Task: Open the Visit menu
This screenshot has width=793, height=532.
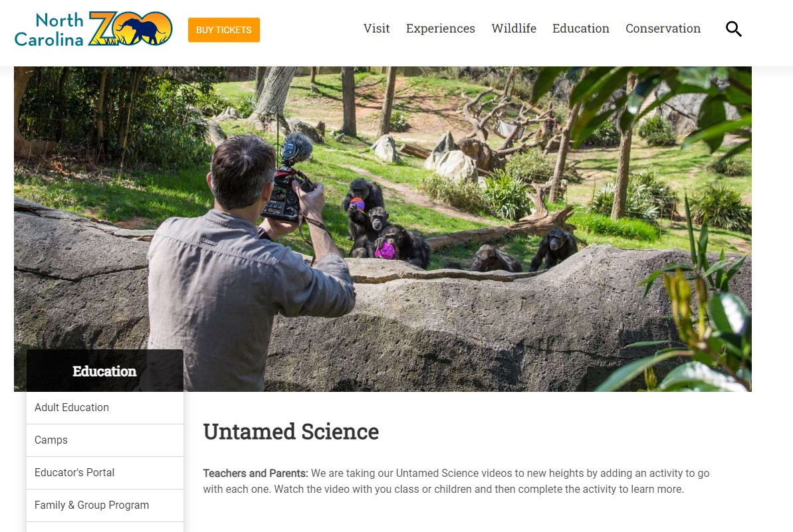Action: pos(376,29)
